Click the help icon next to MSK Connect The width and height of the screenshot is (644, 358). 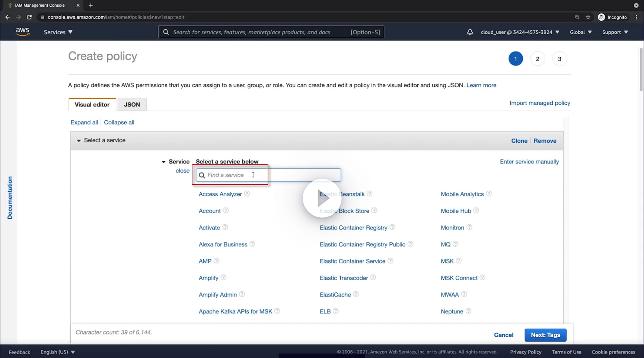[482, 278]
